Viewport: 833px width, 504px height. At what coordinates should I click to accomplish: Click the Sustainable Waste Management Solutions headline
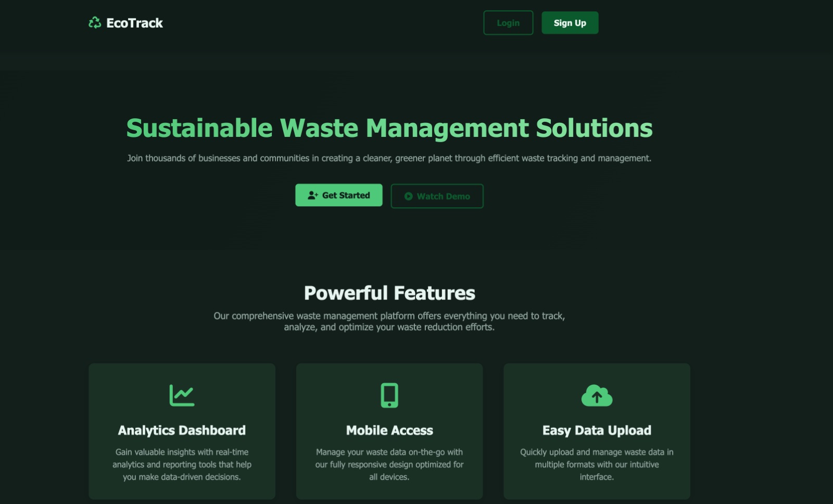click(389, 128)
